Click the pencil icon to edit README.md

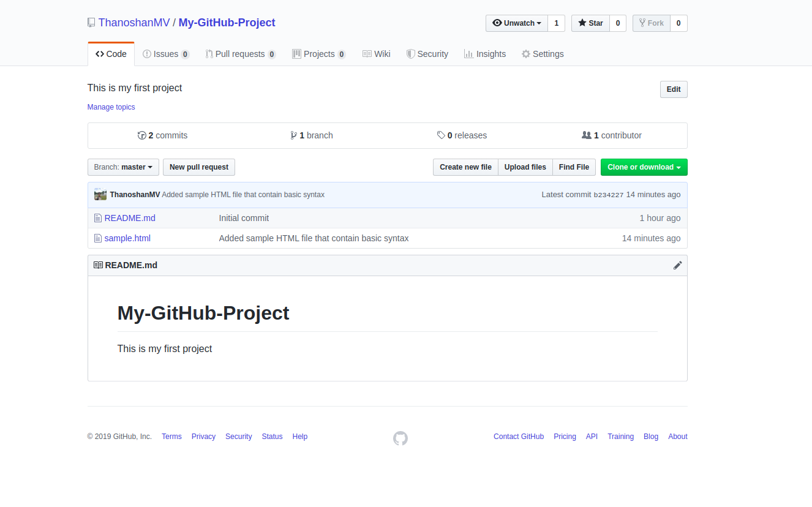click(677, 265)
